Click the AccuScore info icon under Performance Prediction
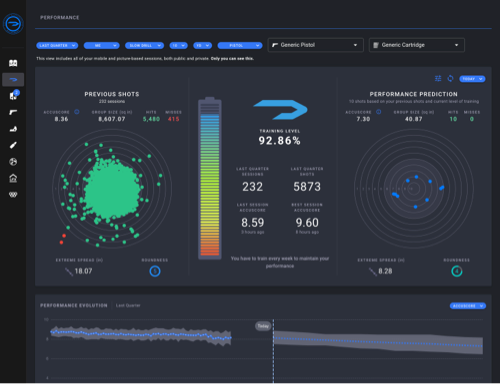The width and height of the screenshot is (500, 384). coord(379,112)
